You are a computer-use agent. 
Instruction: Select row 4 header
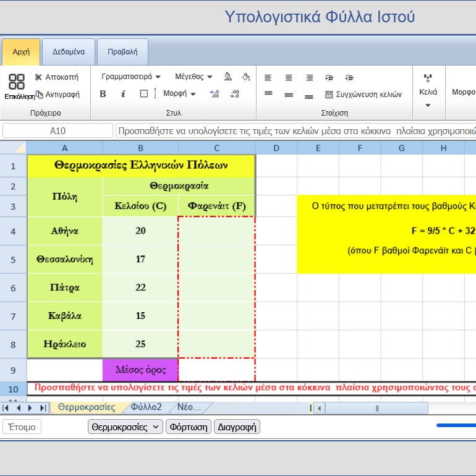(13, 231)
